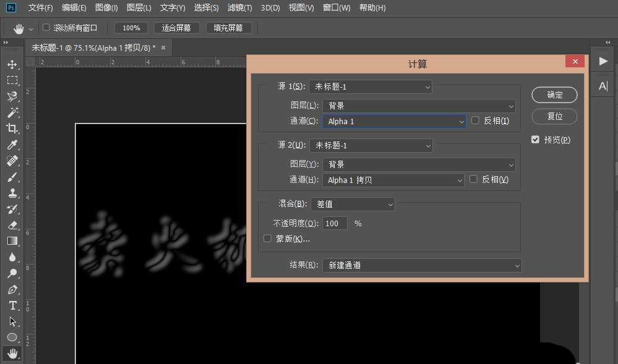Toggle the 预览 preview checkbox
Image resolution: width=618 pixels, height=364 pixels.
click(x=535, y=139)
